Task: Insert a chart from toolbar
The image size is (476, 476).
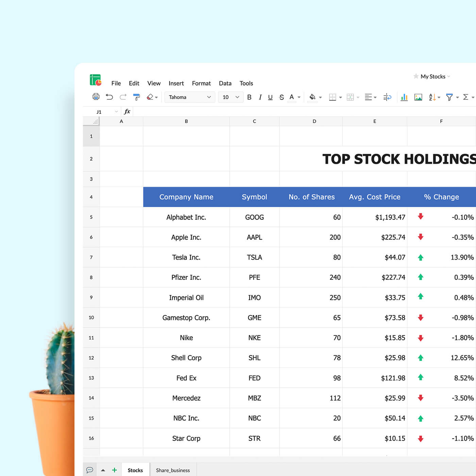Action: pos(404,97)
